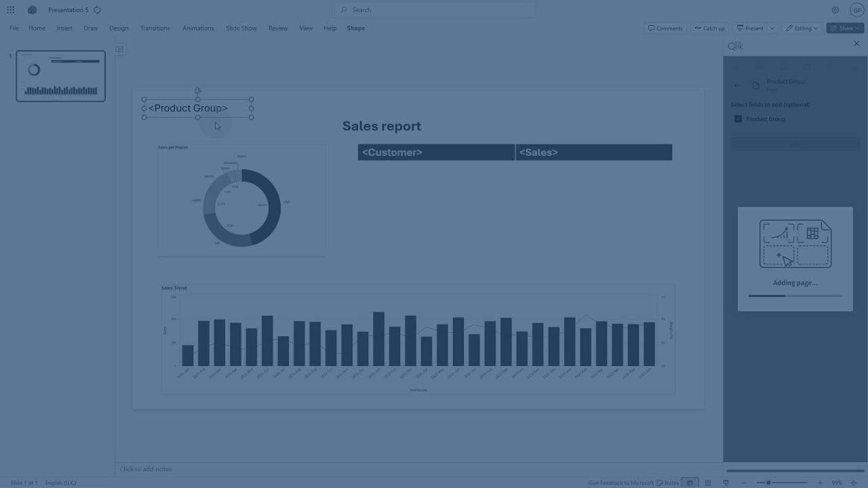The width and height of the screenshot is (868, 488).
Task: Uncheck the Product Group field checkbox
Action: point(738,119)
